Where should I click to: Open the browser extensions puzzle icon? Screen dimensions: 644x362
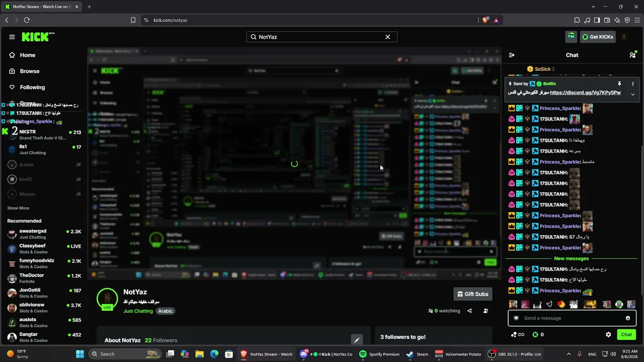(577, 20)
